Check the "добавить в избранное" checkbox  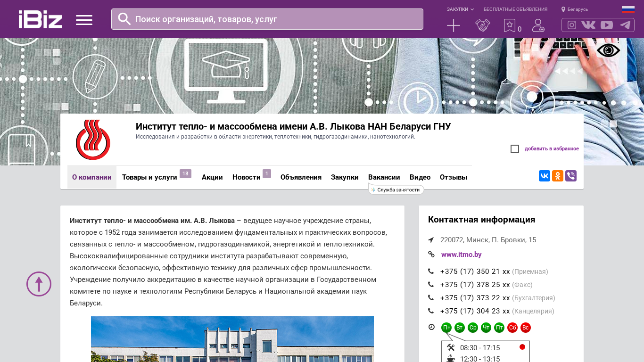515,149
